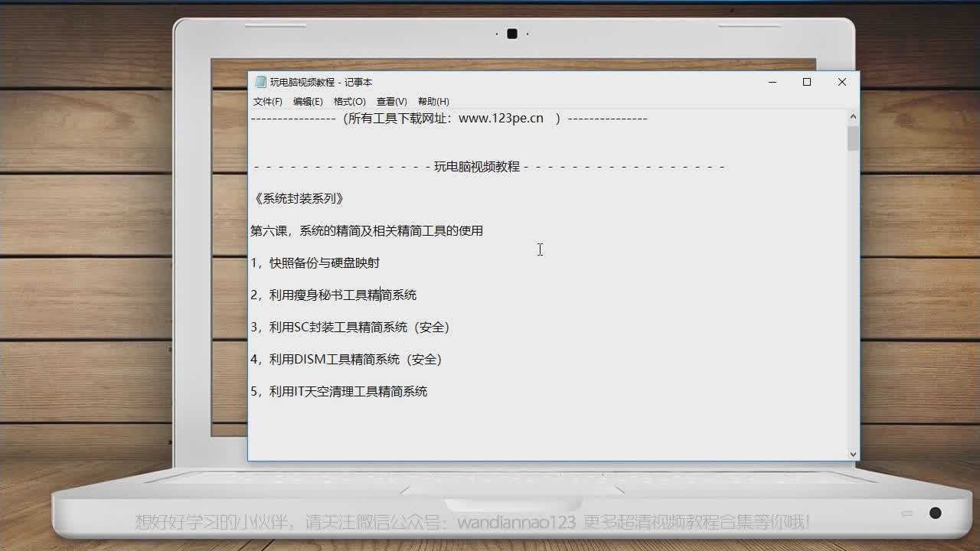Close the Notepad window
The height and width of the screenshot is (551, 980).
pyautogui.click(x=841, y=82)
